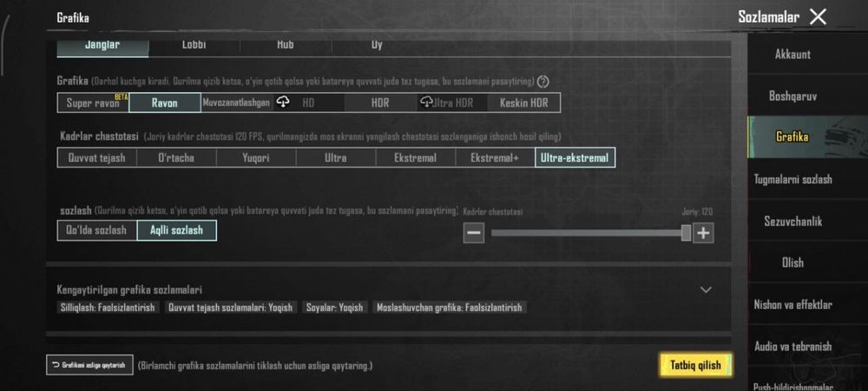Enable Aqlli sozlash mode
868x391 pixels.
[x=176, y=230]
